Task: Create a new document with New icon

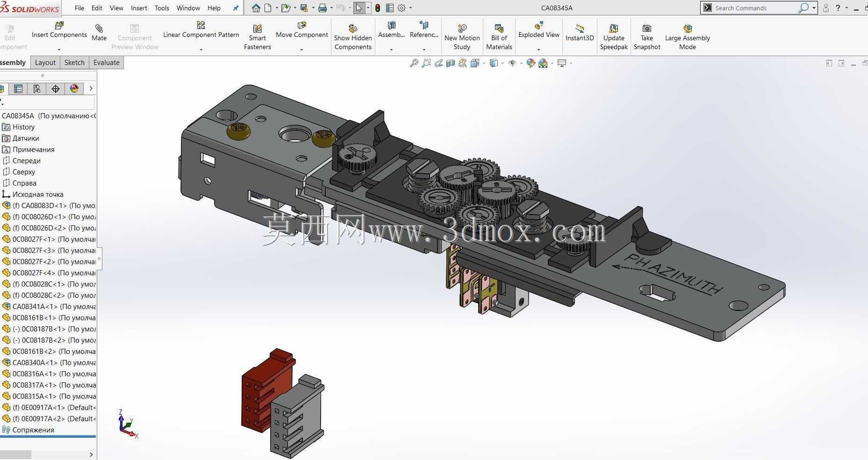Action: (268, 8)
